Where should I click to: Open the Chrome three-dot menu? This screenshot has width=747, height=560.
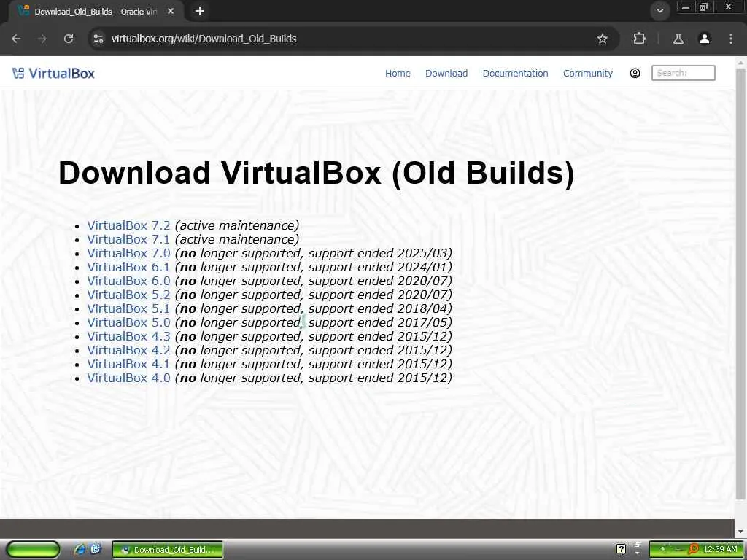(731, 39)
